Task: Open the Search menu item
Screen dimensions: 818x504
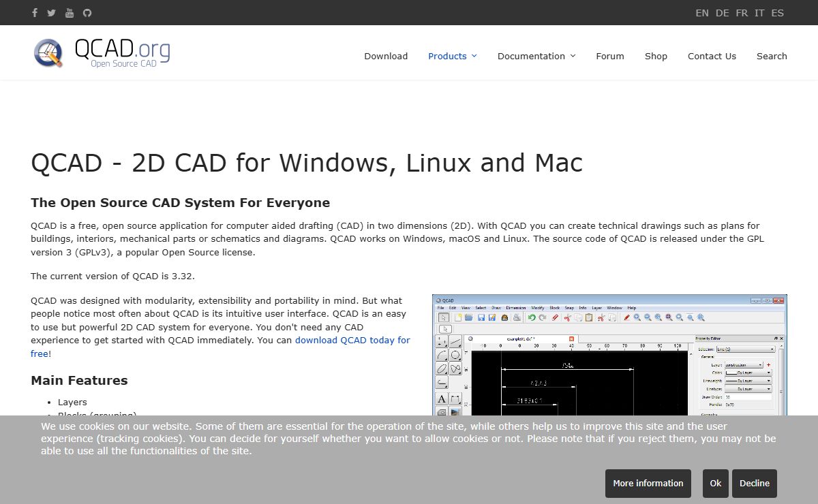Action: [x=772, y=57]
